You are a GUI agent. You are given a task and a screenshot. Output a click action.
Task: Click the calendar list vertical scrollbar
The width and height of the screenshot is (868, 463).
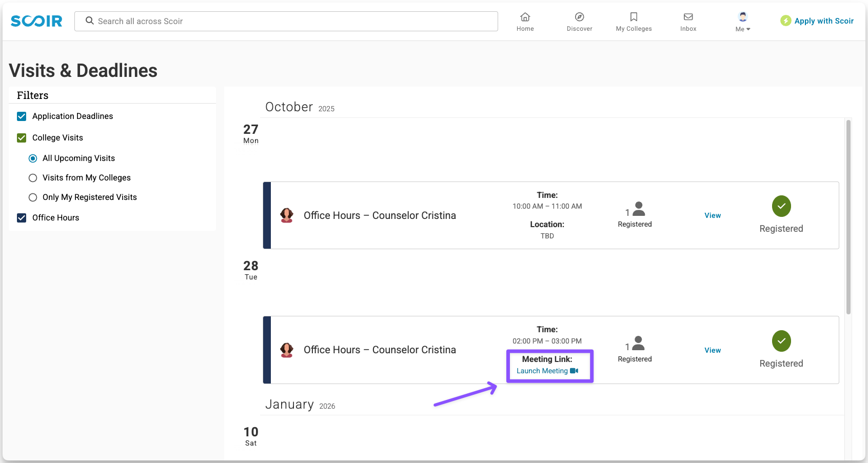point(848,215)
